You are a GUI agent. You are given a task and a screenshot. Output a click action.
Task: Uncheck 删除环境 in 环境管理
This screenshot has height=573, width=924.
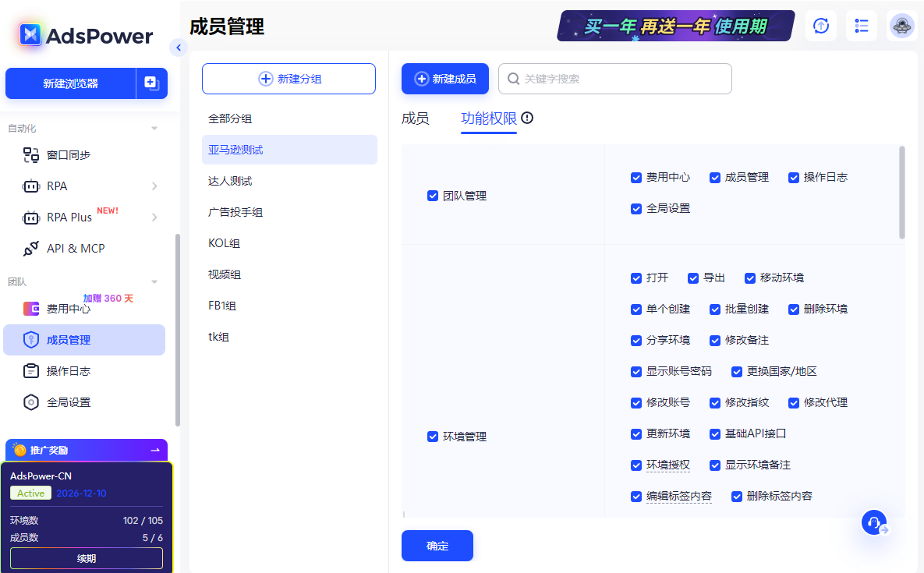point(793,309)
